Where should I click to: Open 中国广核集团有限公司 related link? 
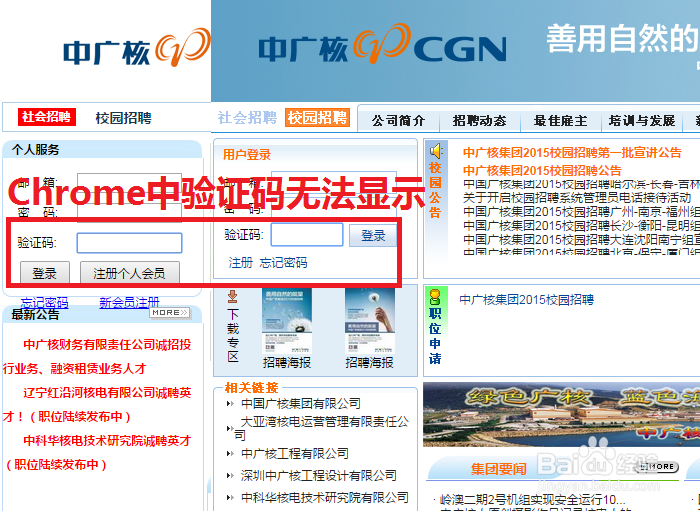[x=301, y=403]
